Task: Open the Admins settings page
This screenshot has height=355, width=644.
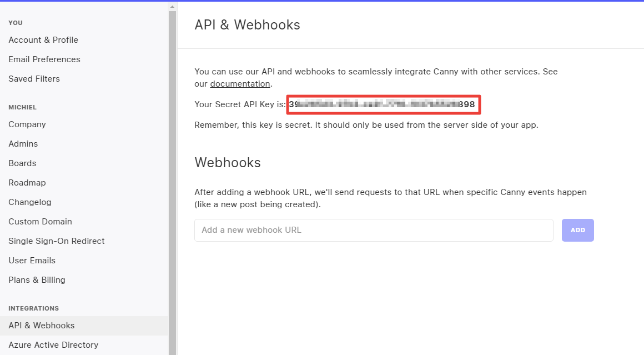Action: tap(23, 144)
